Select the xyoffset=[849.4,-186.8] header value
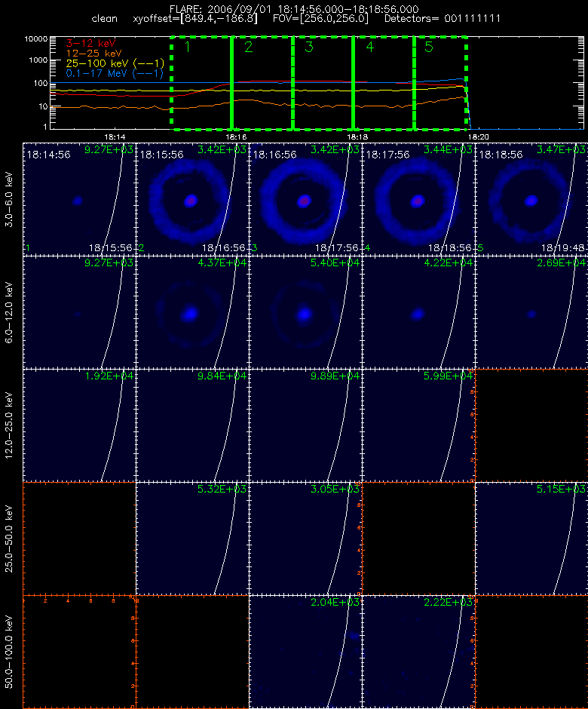This screenshot has height=709, width=588. click(195, 19)
